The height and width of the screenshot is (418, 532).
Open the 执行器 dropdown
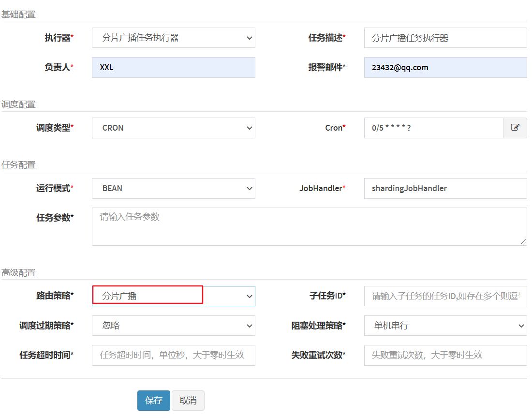pyautogui.click(x=173, y=38)
